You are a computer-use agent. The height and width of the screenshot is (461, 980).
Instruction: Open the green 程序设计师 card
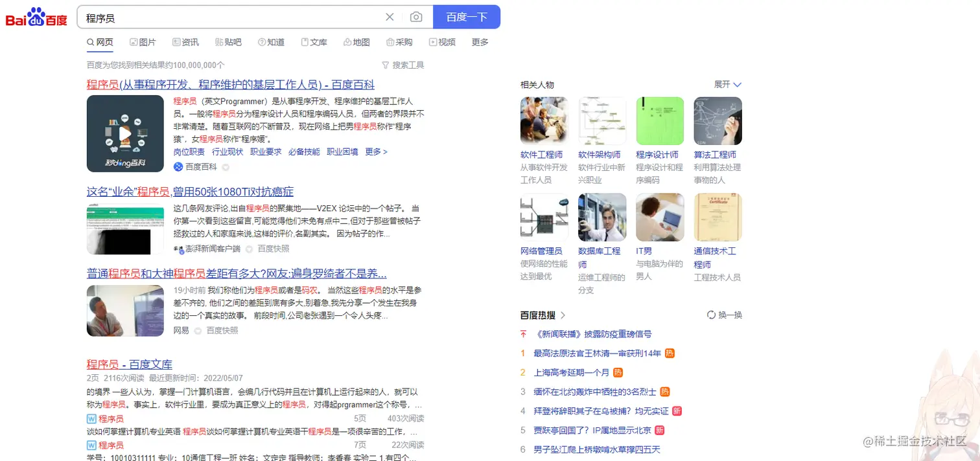click(660, 121)
